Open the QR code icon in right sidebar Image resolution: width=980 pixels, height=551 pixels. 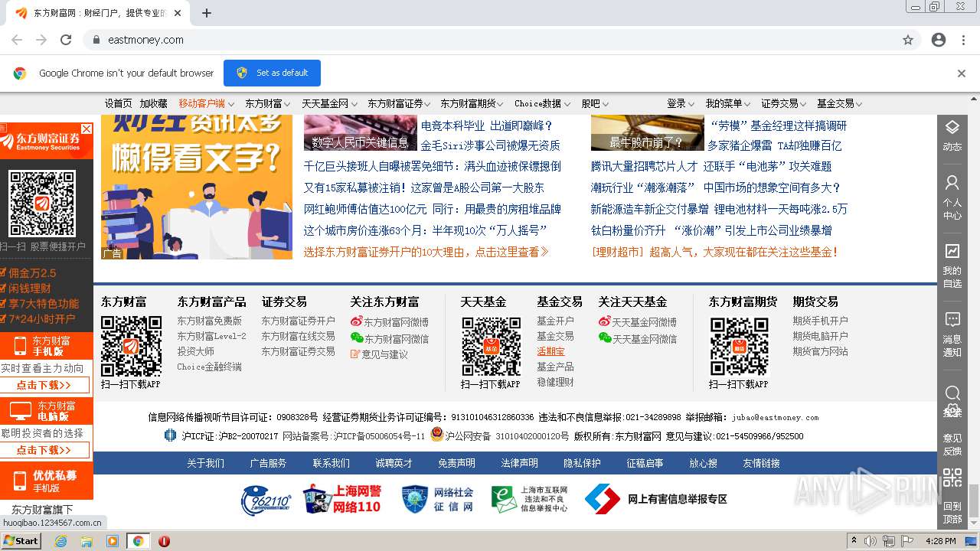tap(952, 478)
